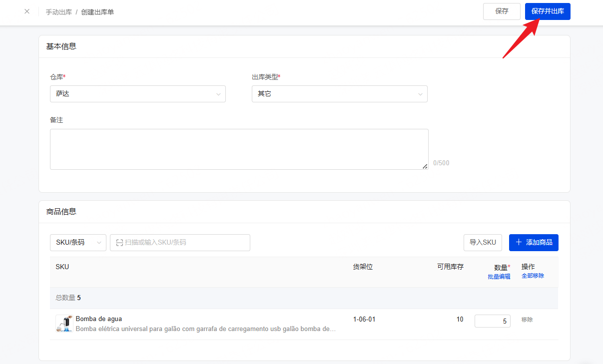Open 批量编辑 for quantities

pos(499,277)
